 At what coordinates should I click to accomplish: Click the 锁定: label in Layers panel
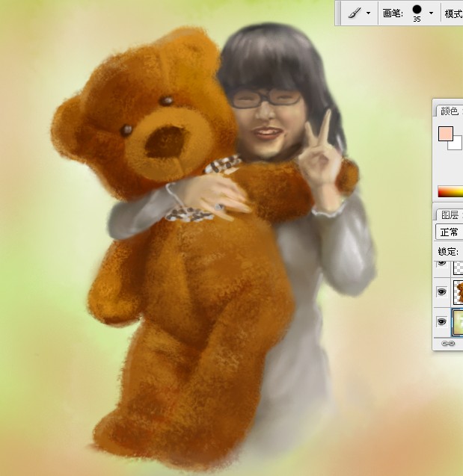pyautogui.click(x=448, y=251)
